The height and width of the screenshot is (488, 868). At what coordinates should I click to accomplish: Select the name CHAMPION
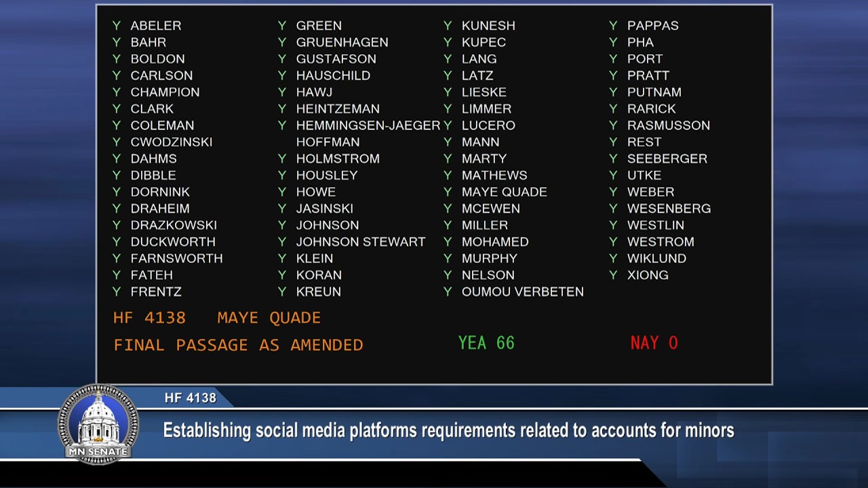click(165, 92)
